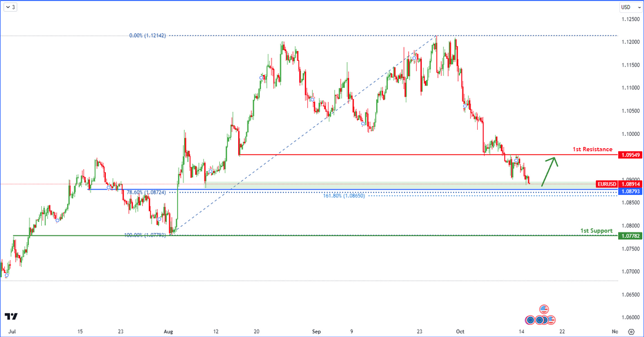
Task: Click the leftmost EU flag event icon
Action: pyautogui.click(x=530, y=320)
